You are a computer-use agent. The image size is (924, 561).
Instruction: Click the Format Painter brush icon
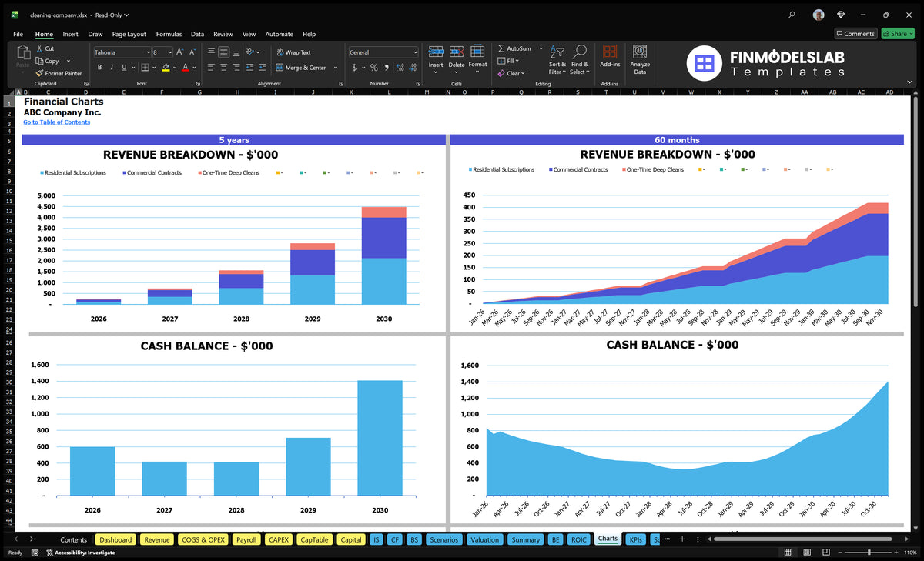pos(38,73)
